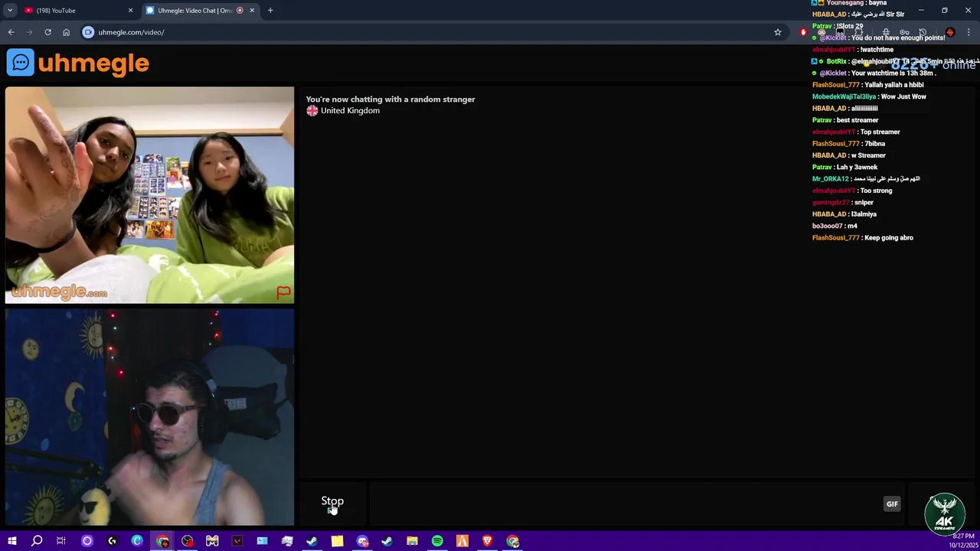980x551 pixels.
Task: Click the uhmegle logo in the header
Action: pos(78,63)
